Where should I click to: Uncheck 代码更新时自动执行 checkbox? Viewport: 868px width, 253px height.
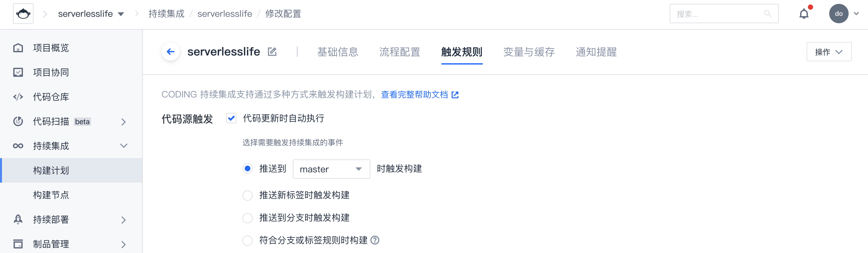point(231,118)
